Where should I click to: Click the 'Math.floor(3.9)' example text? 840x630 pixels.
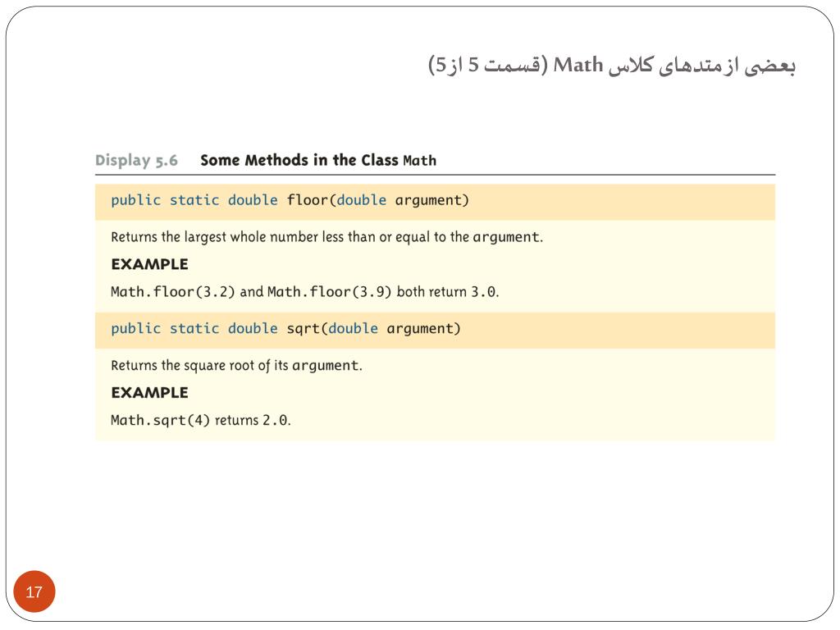click(x=330, y=292)
